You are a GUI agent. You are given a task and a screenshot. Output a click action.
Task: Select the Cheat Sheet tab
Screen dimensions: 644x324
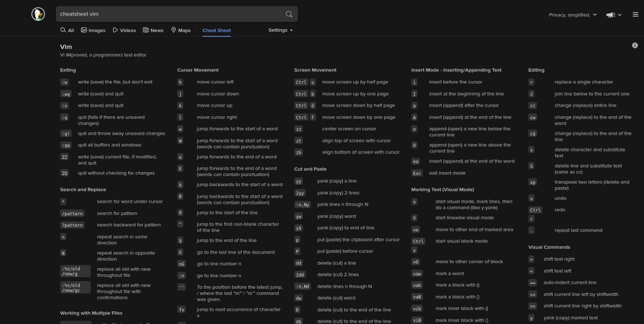[216, 30]
